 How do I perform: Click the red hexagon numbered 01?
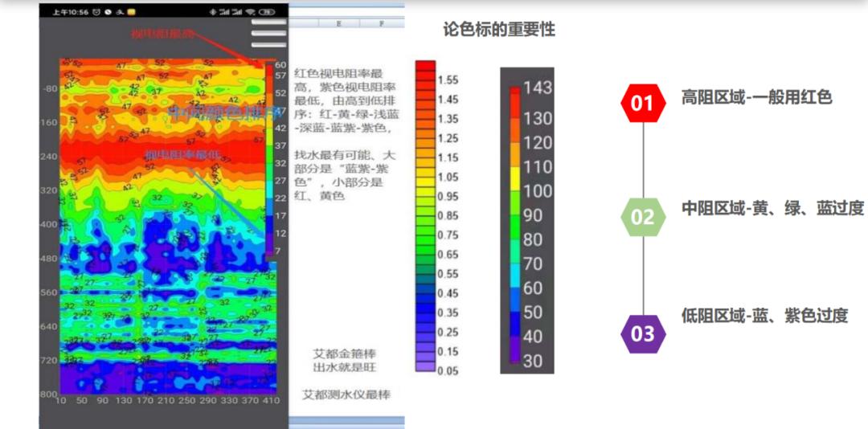click(x=643, y=104)
